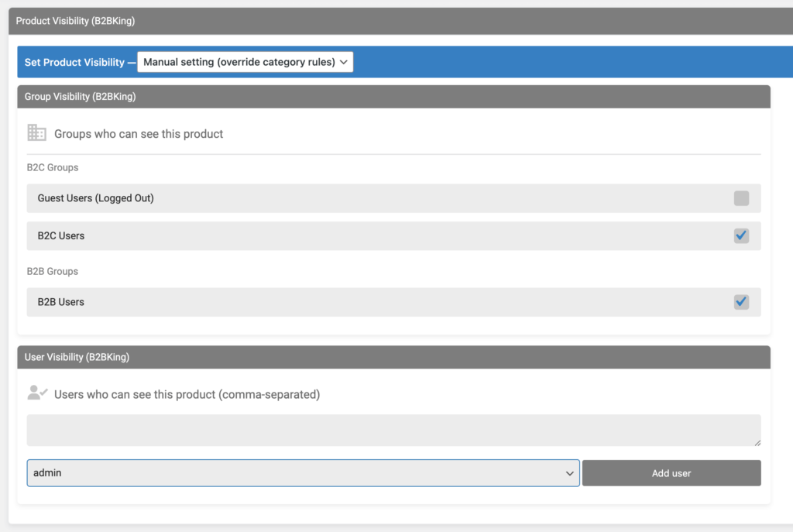Screen dimensions: 793x532
Task: Click the B2B Groups section label
Action: pyautogui.click(x=52, y=271)
